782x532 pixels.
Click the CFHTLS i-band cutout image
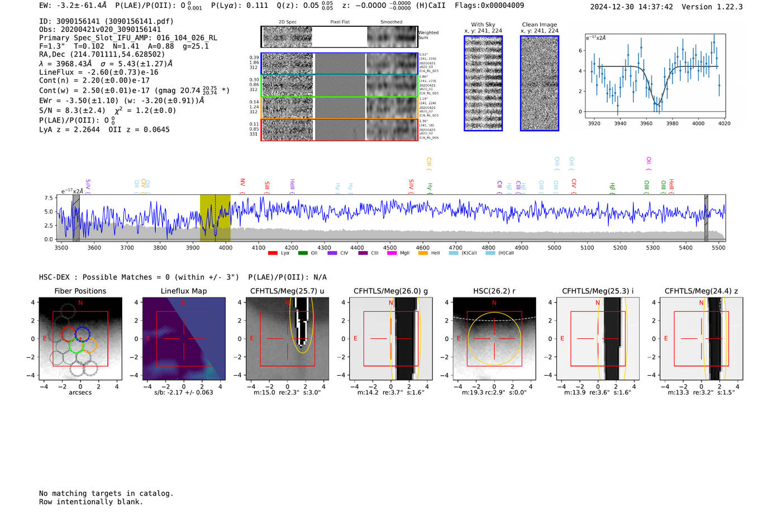coord(598,339)
